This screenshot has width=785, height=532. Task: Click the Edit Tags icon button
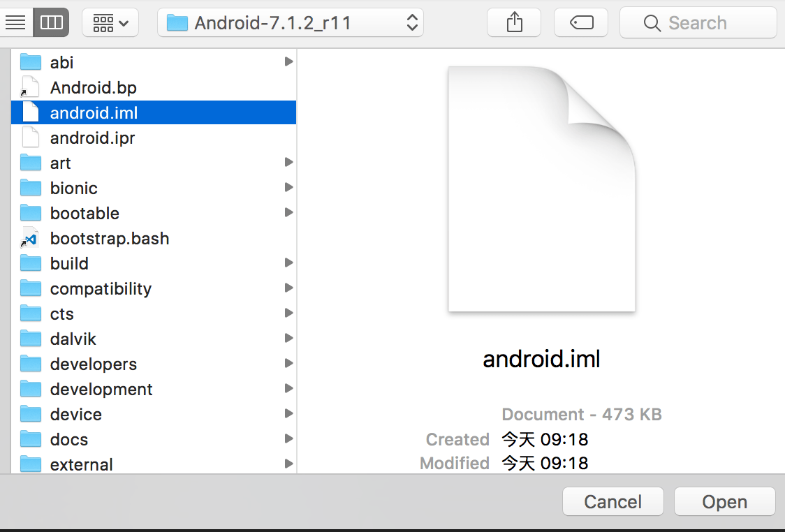[x=581, y=23]
